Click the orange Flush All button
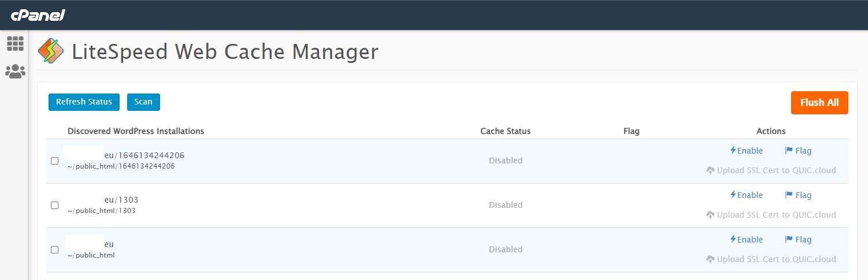Image resolution: width=868 pixels, height=280 pixels. (819, 103)
